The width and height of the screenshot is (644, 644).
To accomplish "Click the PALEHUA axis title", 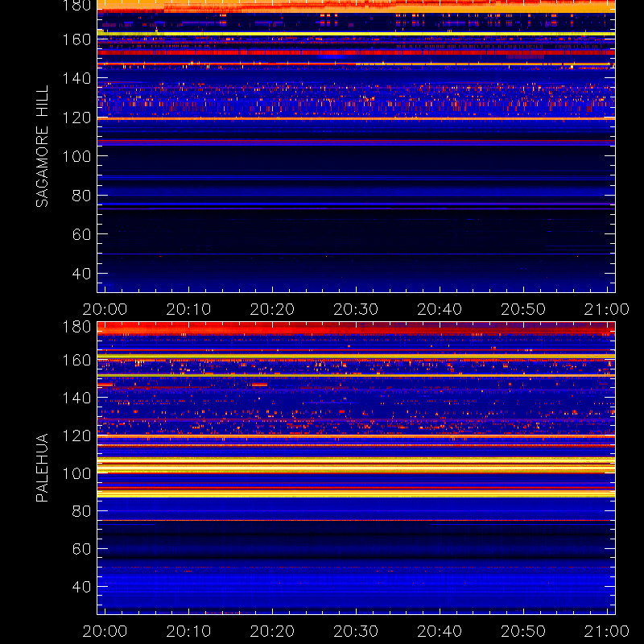I will (x=42, y=468).
